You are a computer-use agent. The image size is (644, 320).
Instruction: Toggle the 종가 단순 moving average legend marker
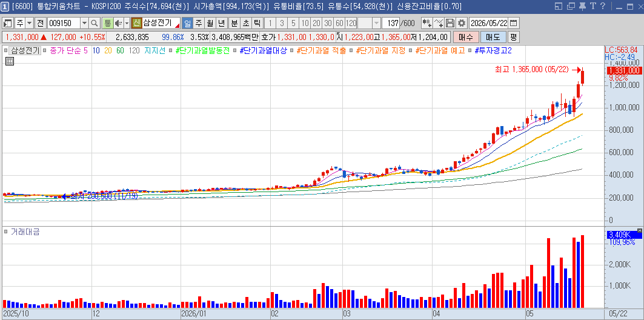coord(45,51)
